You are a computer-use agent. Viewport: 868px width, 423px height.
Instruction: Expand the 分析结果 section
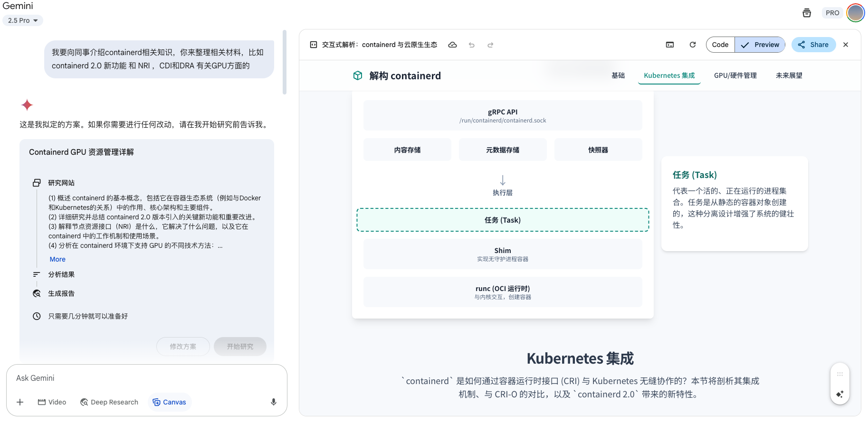61,274
